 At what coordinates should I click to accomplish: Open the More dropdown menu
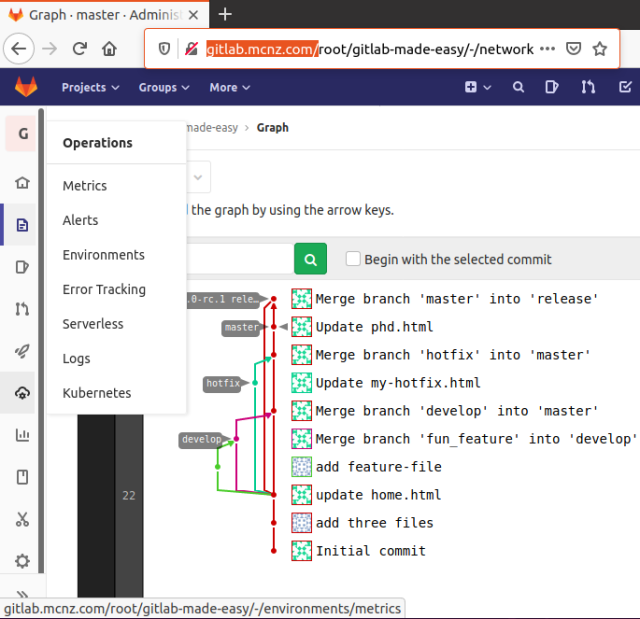[229, 88]
